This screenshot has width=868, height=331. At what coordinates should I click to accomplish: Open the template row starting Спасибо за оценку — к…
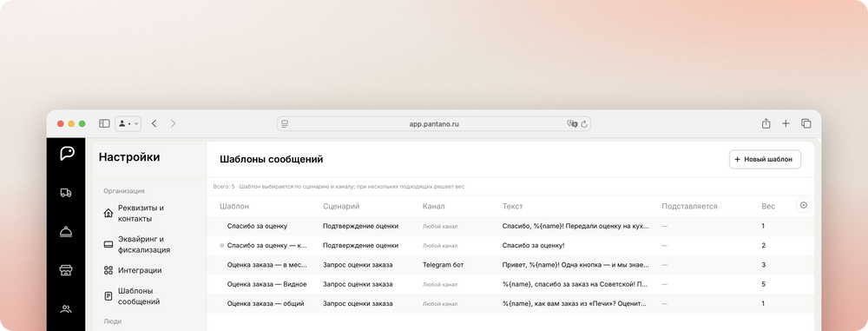[266, 245]
